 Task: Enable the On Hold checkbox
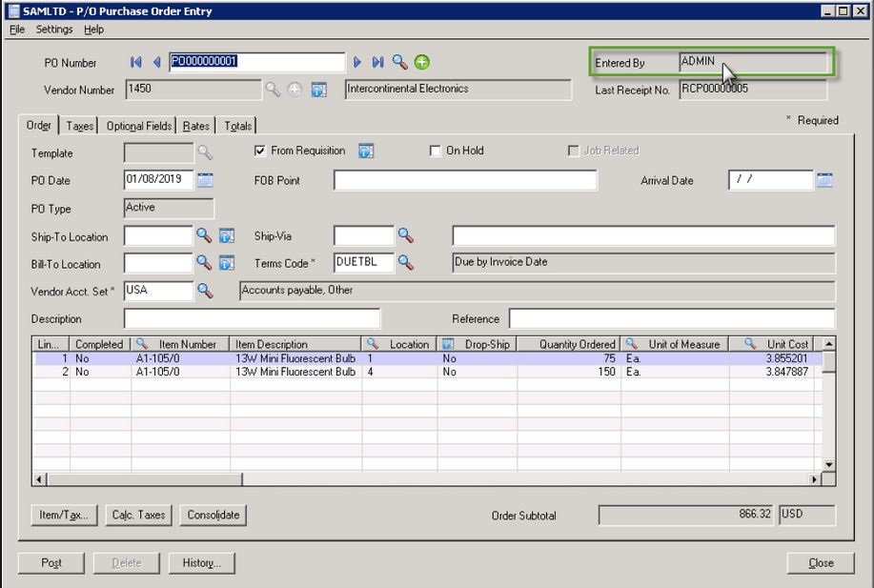coord(436,151)
